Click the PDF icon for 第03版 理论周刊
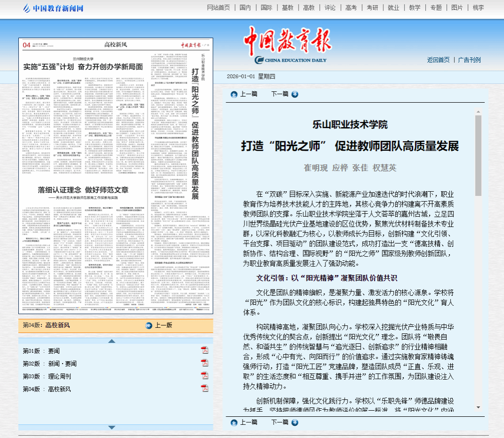The height and width of the screenshot is (438, 504). [x=204, y=376]
